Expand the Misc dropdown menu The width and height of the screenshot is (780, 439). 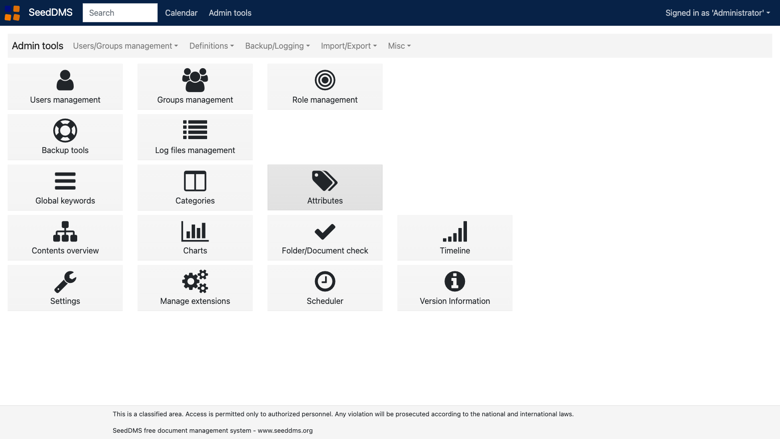point(399,46)
